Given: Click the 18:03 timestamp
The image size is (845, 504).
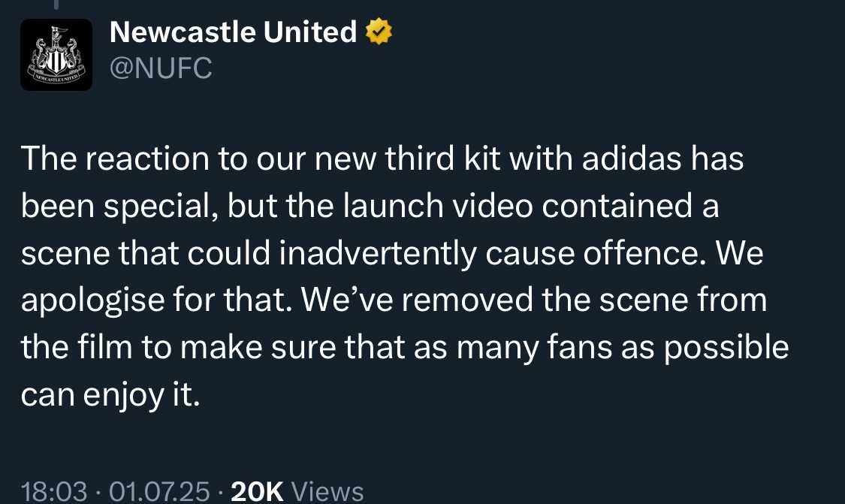Looking at the screenshot, I should click(54, 491).
